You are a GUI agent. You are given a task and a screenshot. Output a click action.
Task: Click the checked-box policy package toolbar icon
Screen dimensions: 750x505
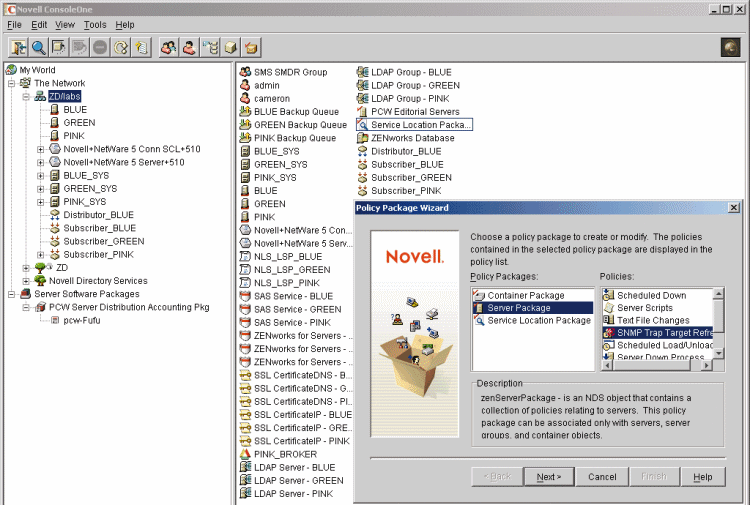tap(251, 47)
